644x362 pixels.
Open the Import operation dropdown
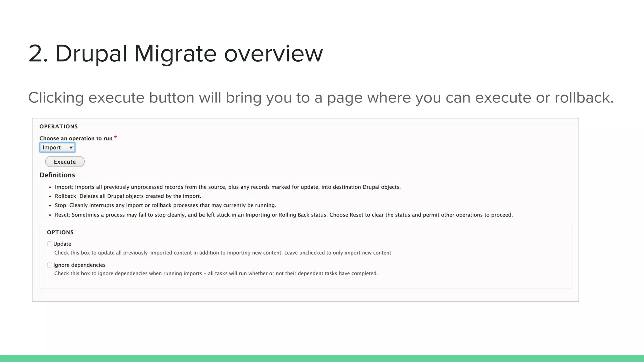57,147
